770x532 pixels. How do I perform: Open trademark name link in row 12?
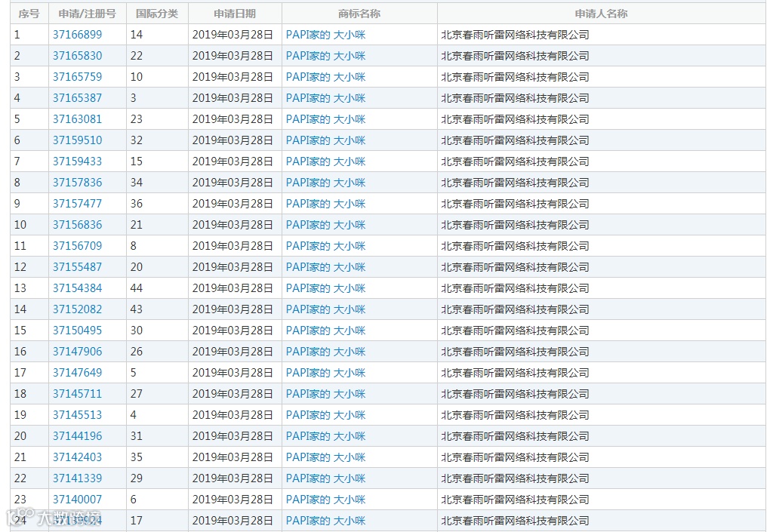pyautogui.click(x=325, y=267)
